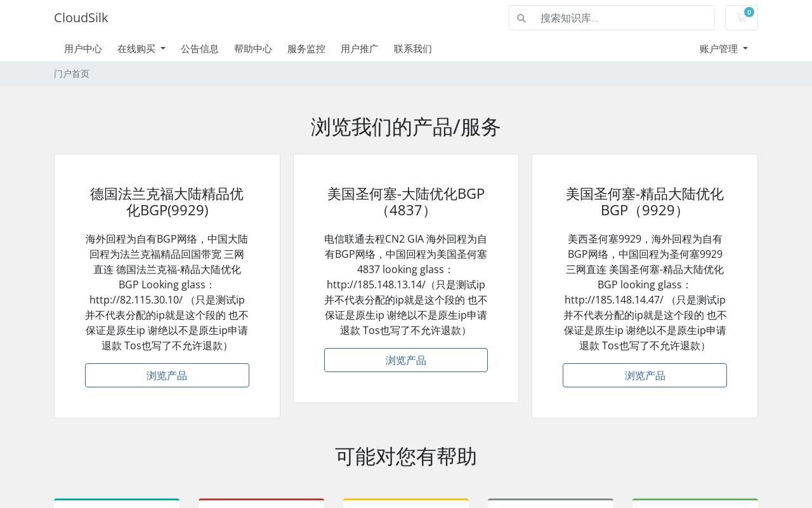Click the 浏览我们的产品/服务 heading

(406, 127)
